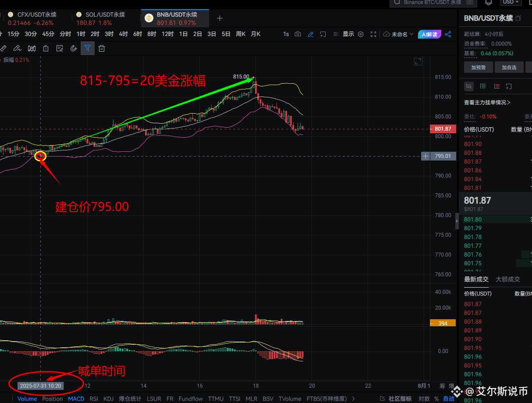Image resolution: width=532 pixels, height=403 pixels.
Task: Toggle the 自动 auto scale
Action: pyautogui.click(x=449, y=399)
